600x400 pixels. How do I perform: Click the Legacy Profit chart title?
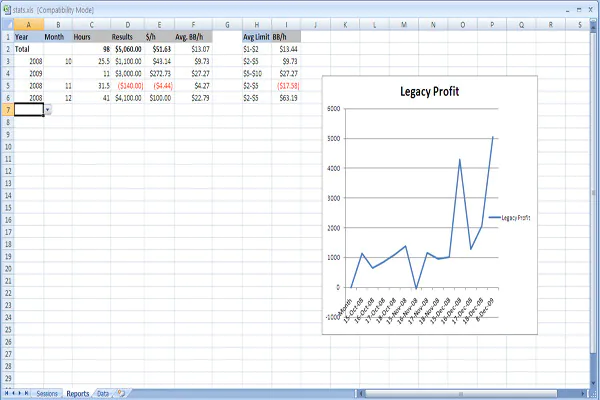pyautogui.click(x=429, y=91)
